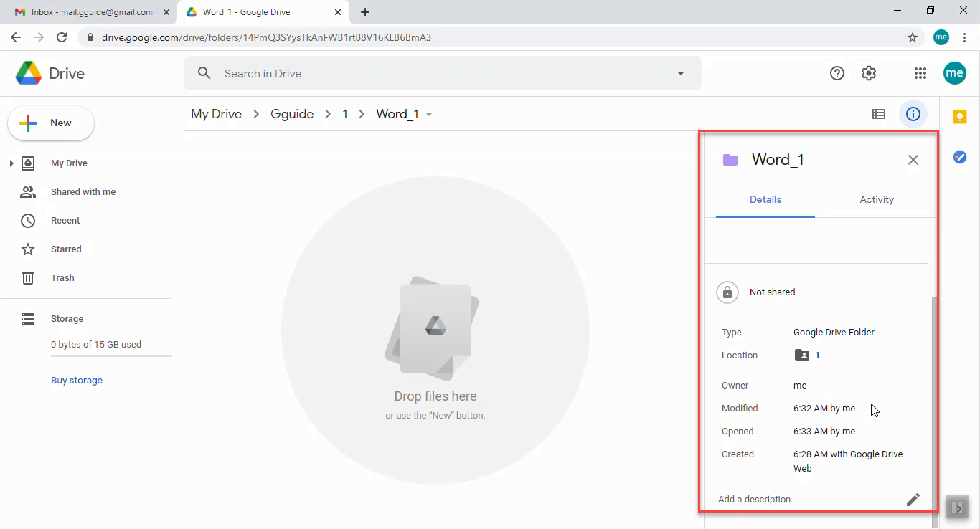Open the Google apps launcher grid

920,72
